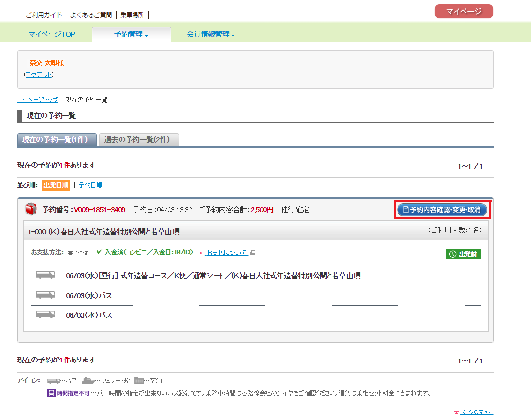This screenshot has height=420, width=531.
Task: Open 予約内容確認・変更・取消 button
Action: (442, 210)
